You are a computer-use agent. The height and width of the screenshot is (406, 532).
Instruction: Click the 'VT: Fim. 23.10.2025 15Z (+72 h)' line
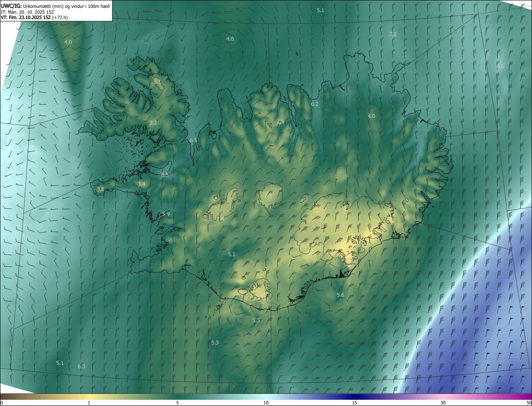[34, 17]
